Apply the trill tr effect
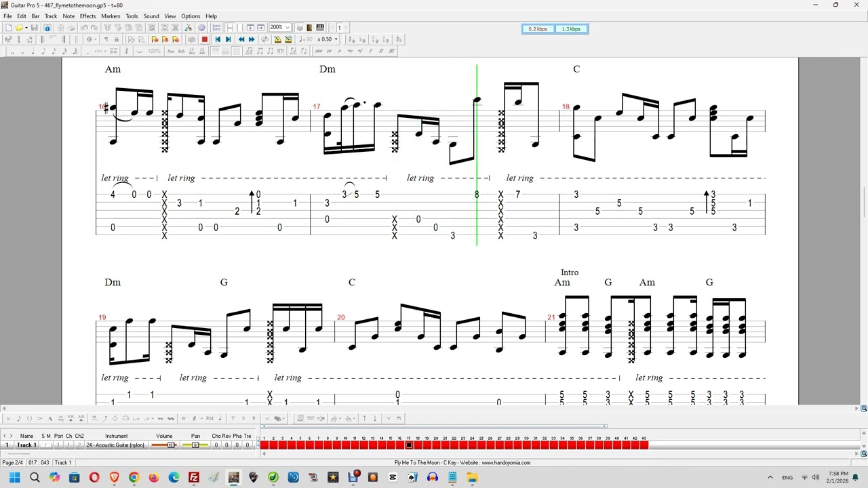 pyautogui.click(x=184, y=418)
